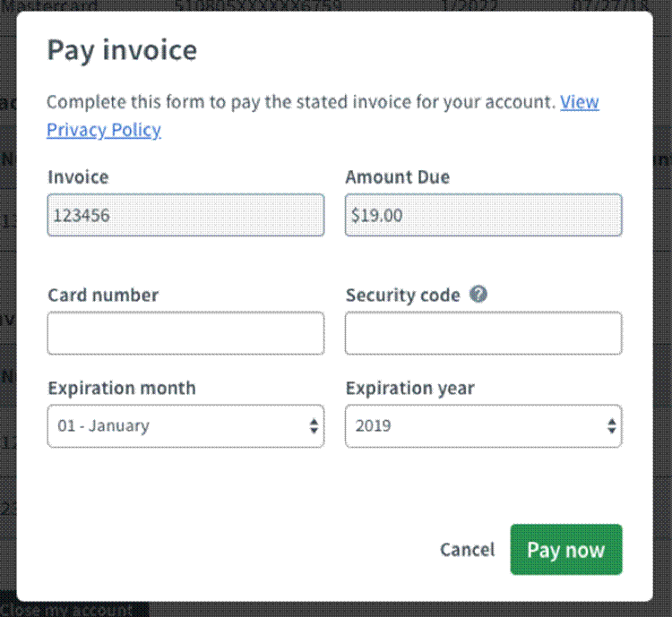This screenshot has width=672, height=617.
Task: Click the Invoice field showing 123456
Action: [x=185, y=215]
